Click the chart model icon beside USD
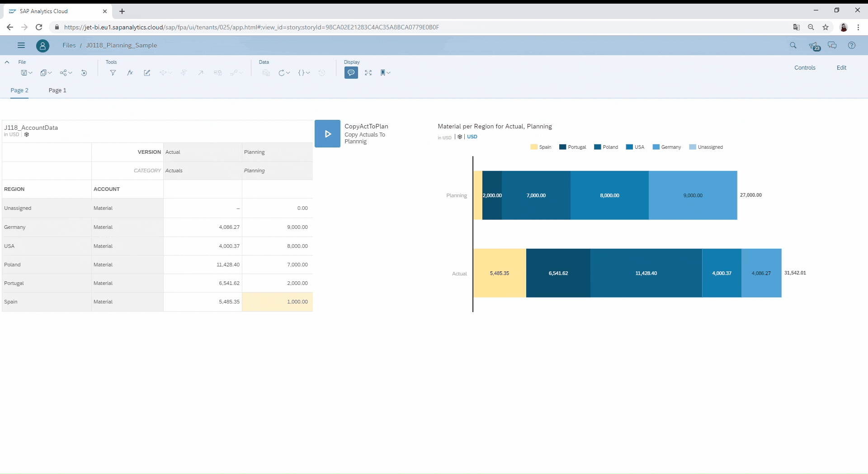Image resolution: width=868 pixels, height=474 pixels. (x=460, y=137)
